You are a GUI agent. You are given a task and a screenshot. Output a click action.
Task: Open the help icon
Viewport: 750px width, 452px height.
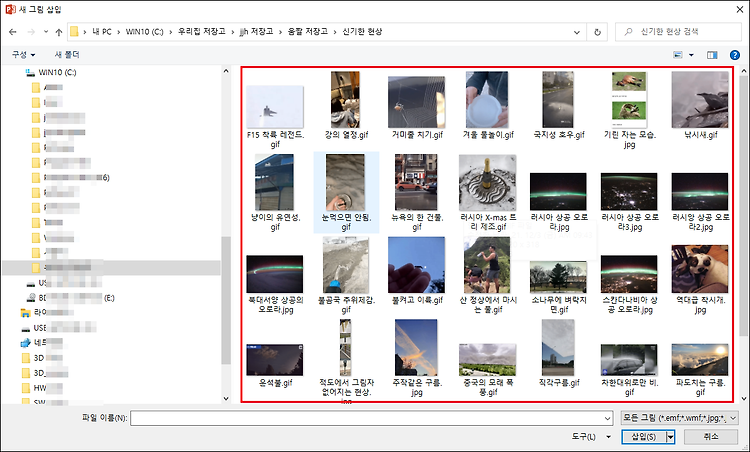click(x=735, y=55)
